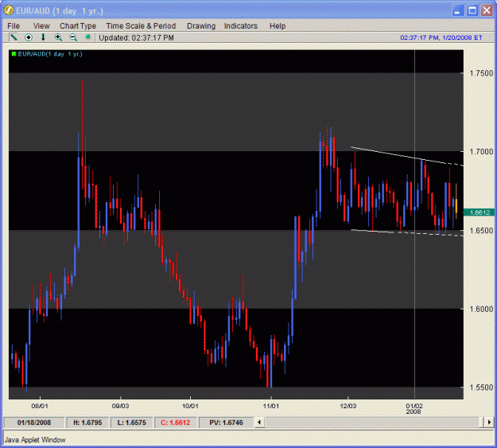The image size is (497, 448).
Task: Open the Chart Type menu
Action: [78, 26]
